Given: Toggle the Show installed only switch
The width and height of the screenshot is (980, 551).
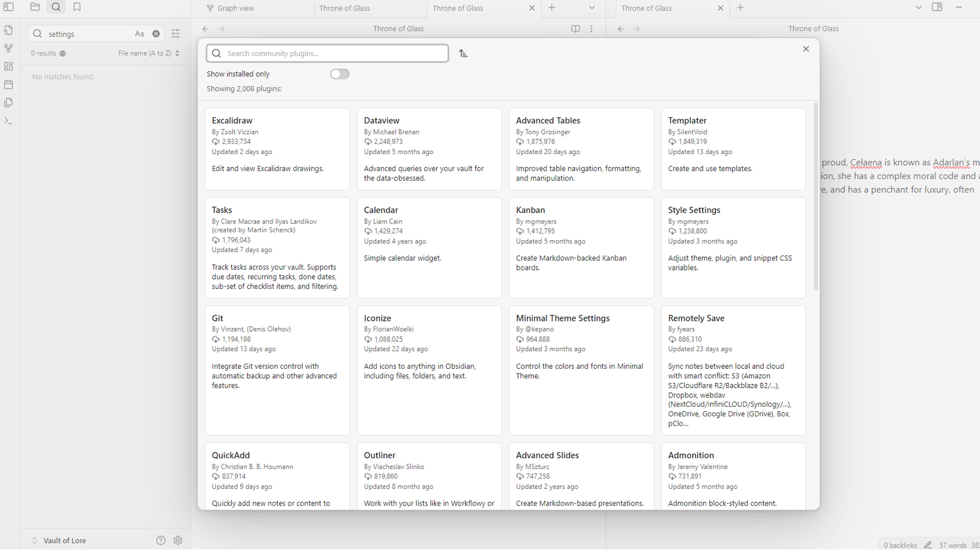Looking at the screenshot, I should 340,73.
